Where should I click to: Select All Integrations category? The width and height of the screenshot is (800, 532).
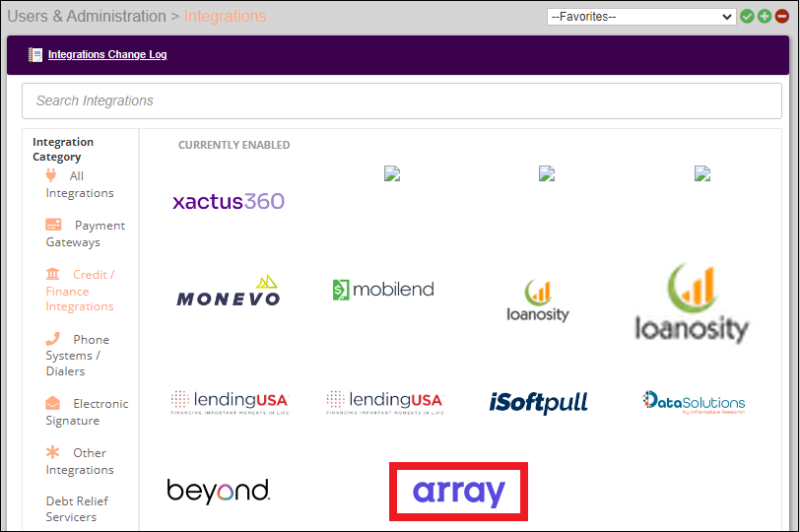click(x=80, y=184)
